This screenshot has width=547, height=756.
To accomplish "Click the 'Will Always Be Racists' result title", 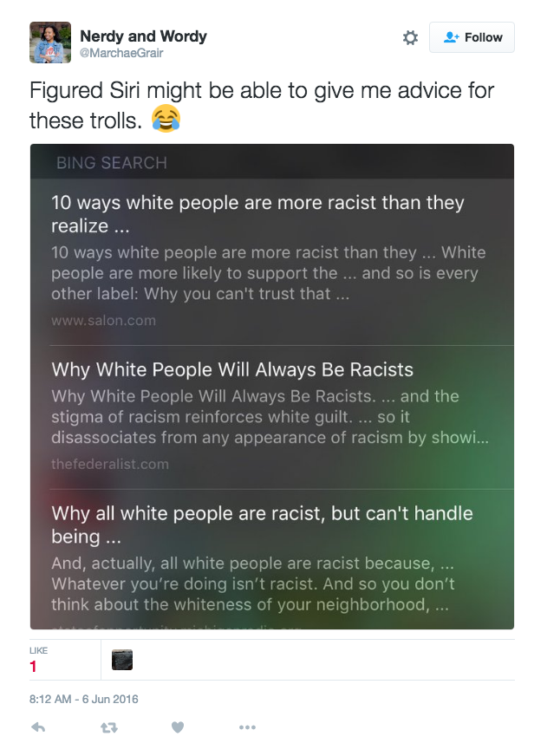I will [232, 370].
